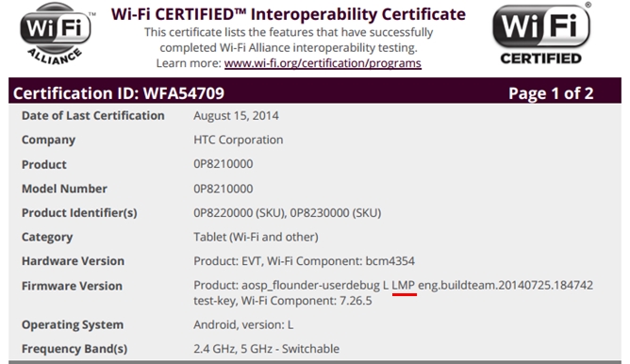This screenshot has width=630, height=364.
Task: Click the Date of Last Certification label
Action: 92,116
